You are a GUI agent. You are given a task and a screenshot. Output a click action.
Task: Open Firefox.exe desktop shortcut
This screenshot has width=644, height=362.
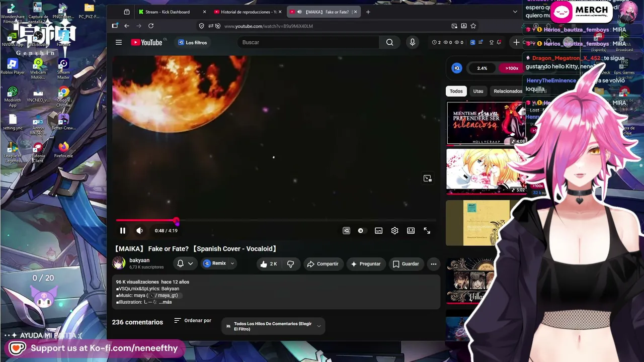(63, 149)
